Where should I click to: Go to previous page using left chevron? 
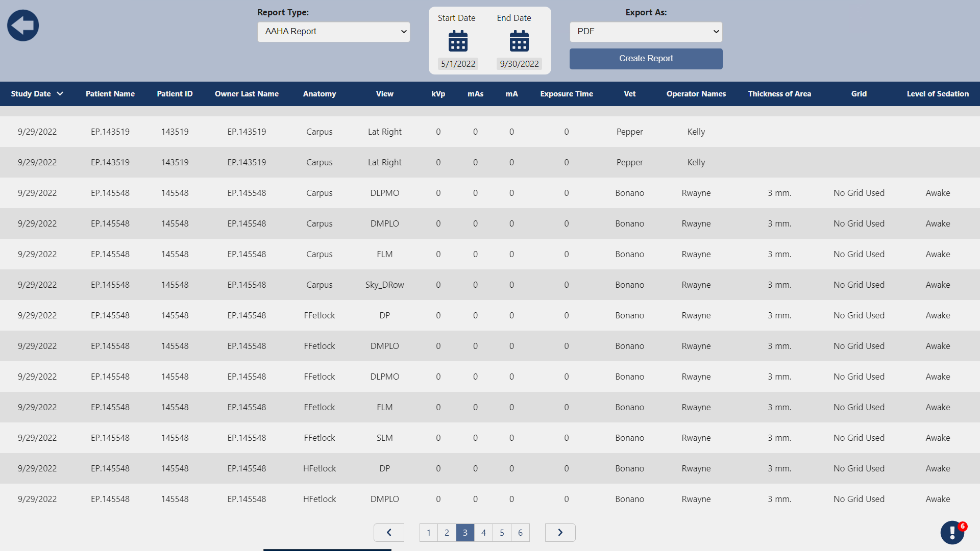tap(389, 533)
